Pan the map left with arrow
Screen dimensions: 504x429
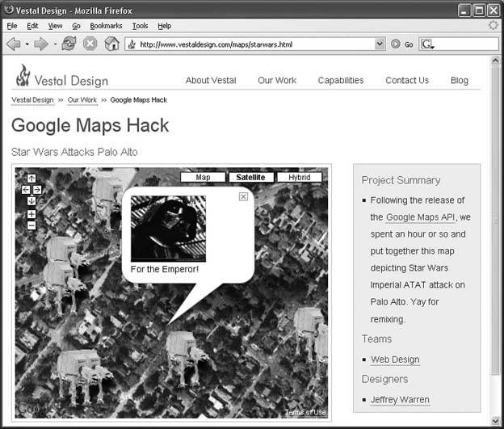pyautogui.click(x=25, y=189)
